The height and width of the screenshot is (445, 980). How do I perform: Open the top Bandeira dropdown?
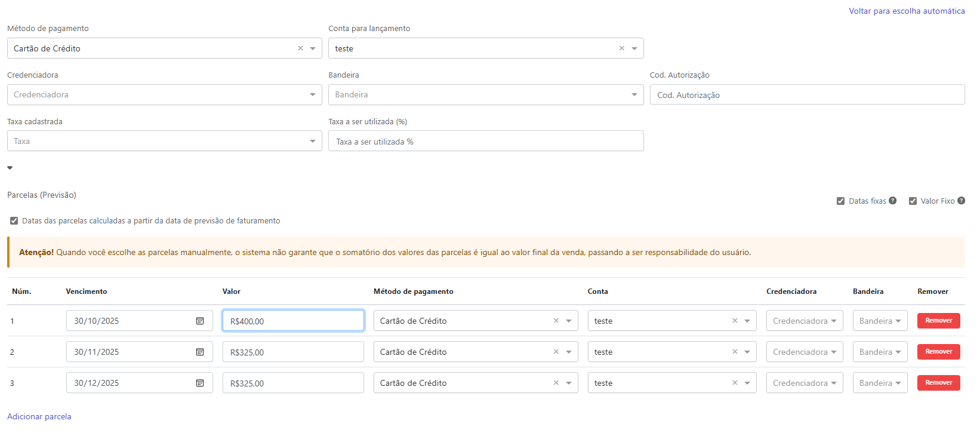pyautogui.click(x=485, y=94)
